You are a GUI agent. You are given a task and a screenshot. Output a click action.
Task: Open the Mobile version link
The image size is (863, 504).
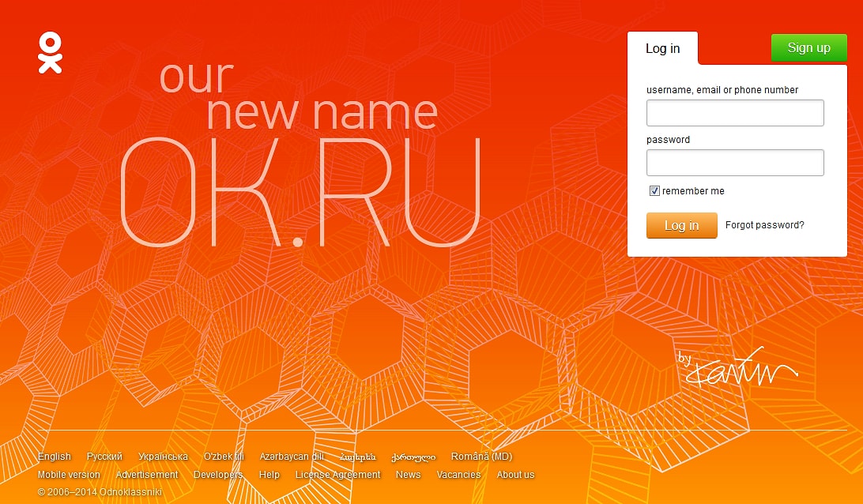pyautogui.click(x=69, y=475)
